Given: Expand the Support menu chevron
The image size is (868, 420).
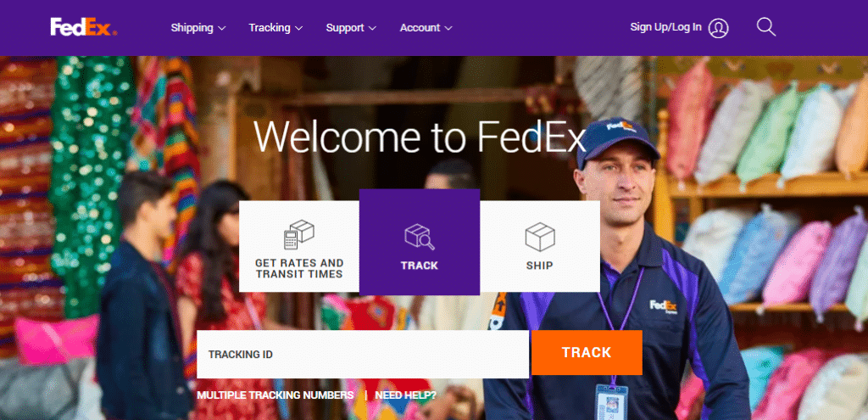Looking at the screenshot, I should 372,28.
